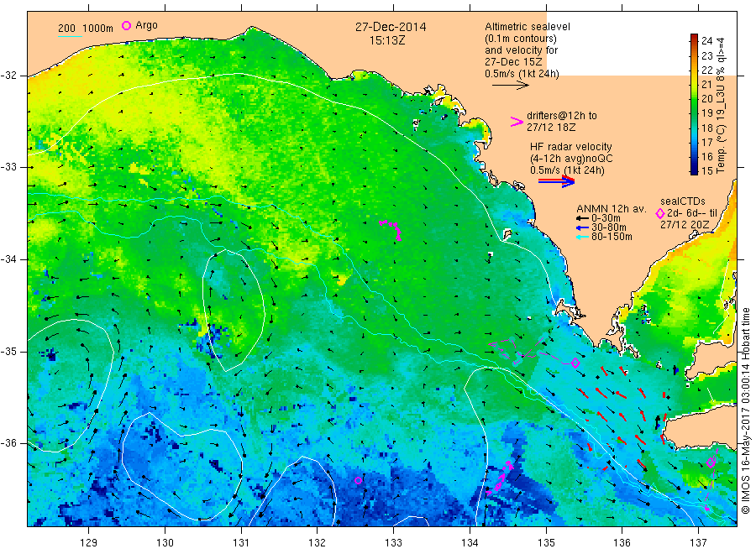The height and width of the screenshot is (554, 756).
Task: Click the '15:13Z' time label
Action: click(x=387, y=41)
